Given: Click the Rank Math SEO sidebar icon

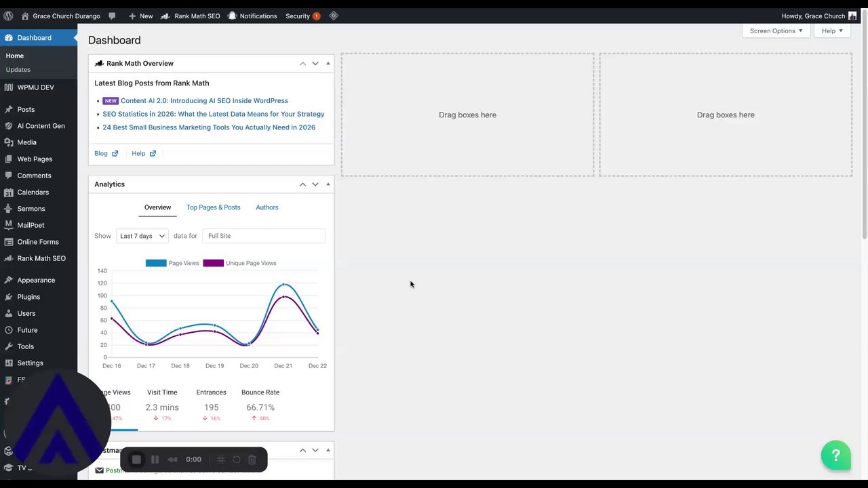Looking at the screenshot, I should point(8,258).
